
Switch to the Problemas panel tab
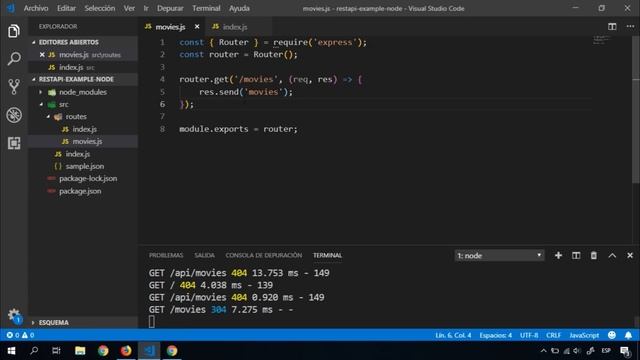click(x=166, y=256)
